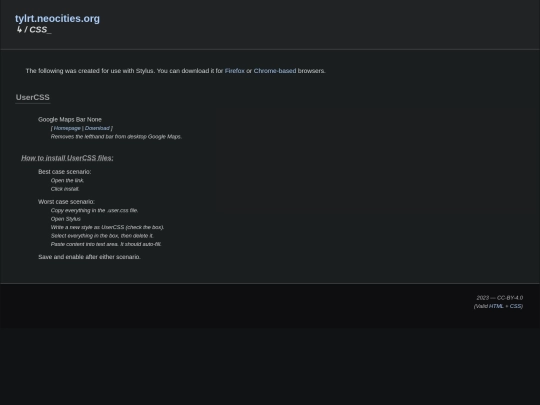Click the Download link for the UserCSS

click(97, 128)
